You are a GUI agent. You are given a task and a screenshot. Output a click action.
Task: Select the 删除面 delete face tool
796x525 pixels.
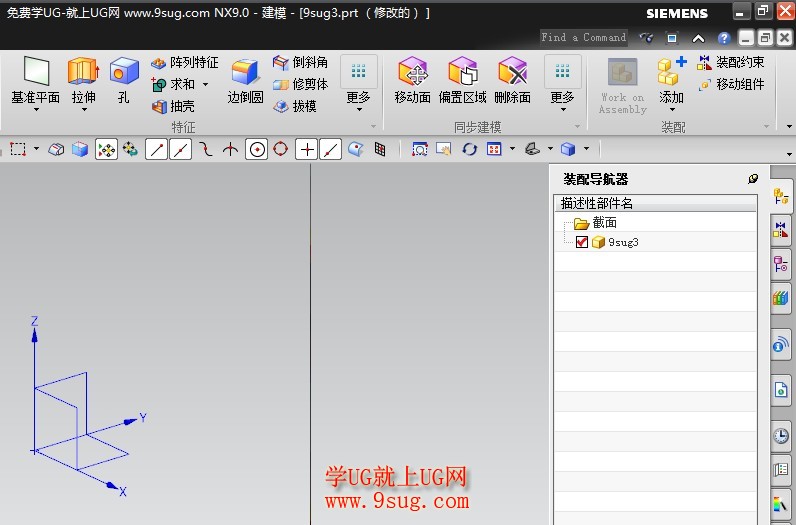[513, 80]
